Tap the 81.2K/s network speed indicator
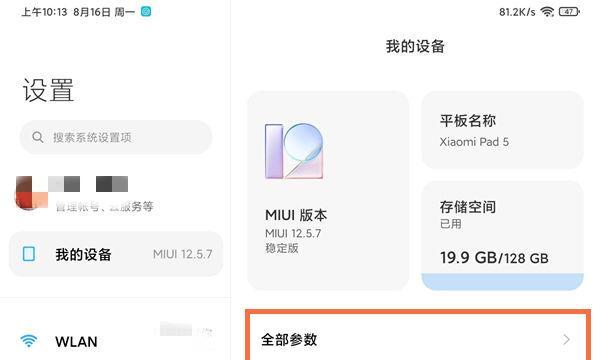The height and width of the screenshot is (360, 600). click(x=517, y=12)
